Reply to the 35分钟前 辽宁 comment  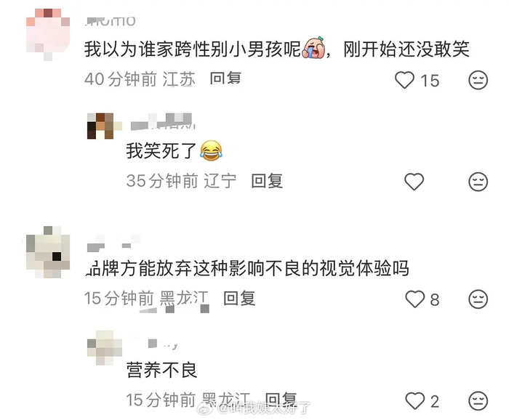[x=267, y=180]
